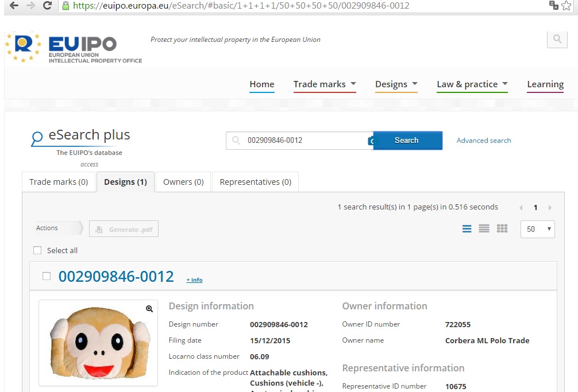Click the browser address bar URL
This screenshot has height=392, width=578.
tap(241, 6)
